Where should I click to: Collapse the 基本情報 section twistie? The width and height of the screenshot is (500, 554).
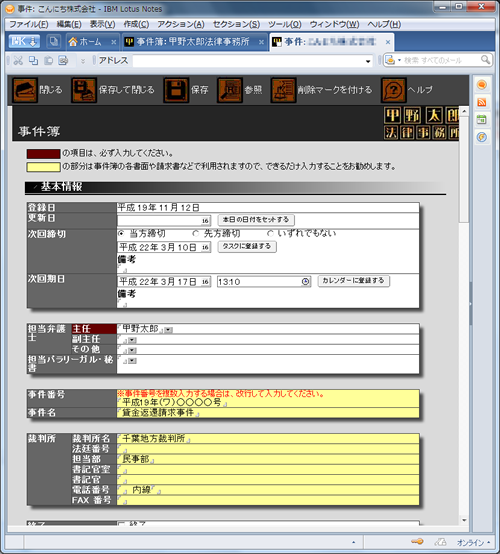35,187
